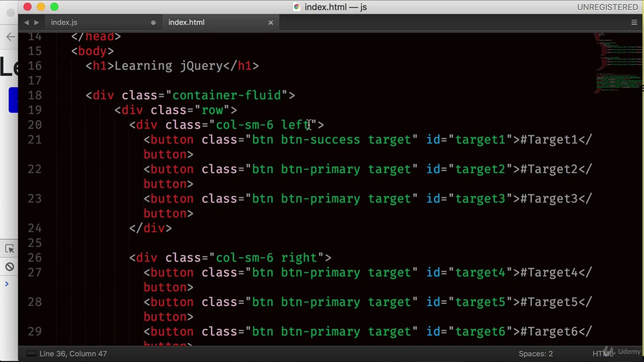
Task: Click line number 24 in gutter
Action: coord(35,228)
